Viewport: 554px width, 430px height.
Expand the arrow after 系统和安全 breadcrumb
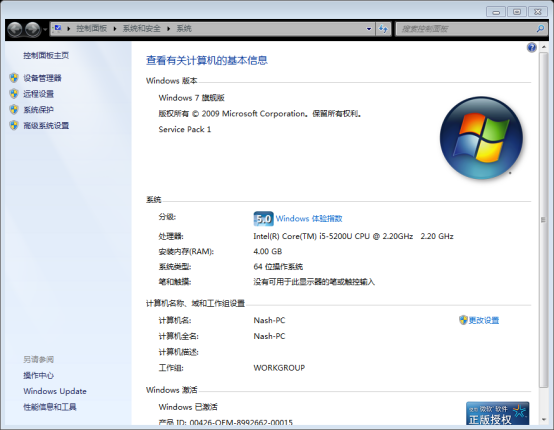(x=169, y=29)
